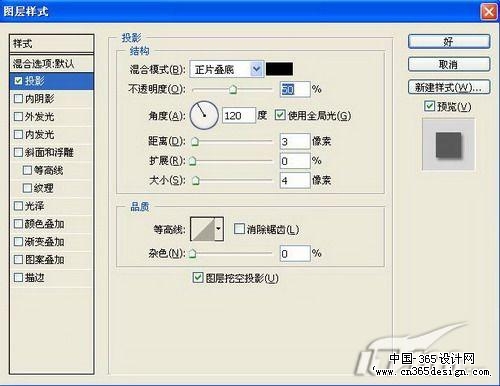Click the 取消 cancel button
The height and width of the screenshot is (386, 500).
point(449,64)
